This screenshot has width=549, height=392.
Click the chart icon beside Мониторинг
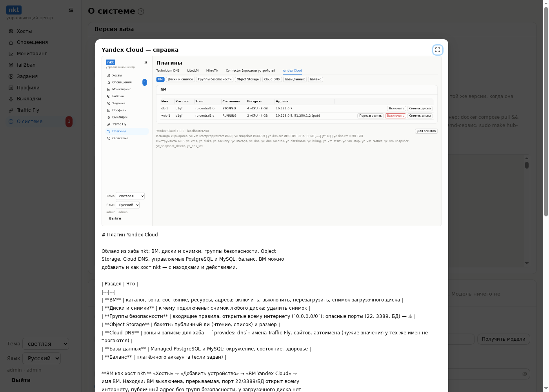tap(11, 54)
